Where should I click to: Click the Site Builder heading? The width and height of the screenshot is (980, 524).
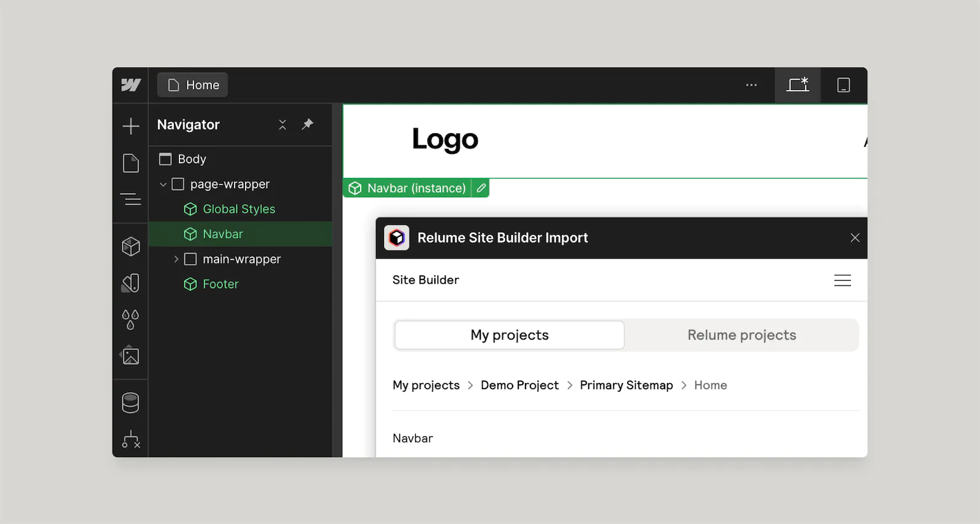click(426, 280)
